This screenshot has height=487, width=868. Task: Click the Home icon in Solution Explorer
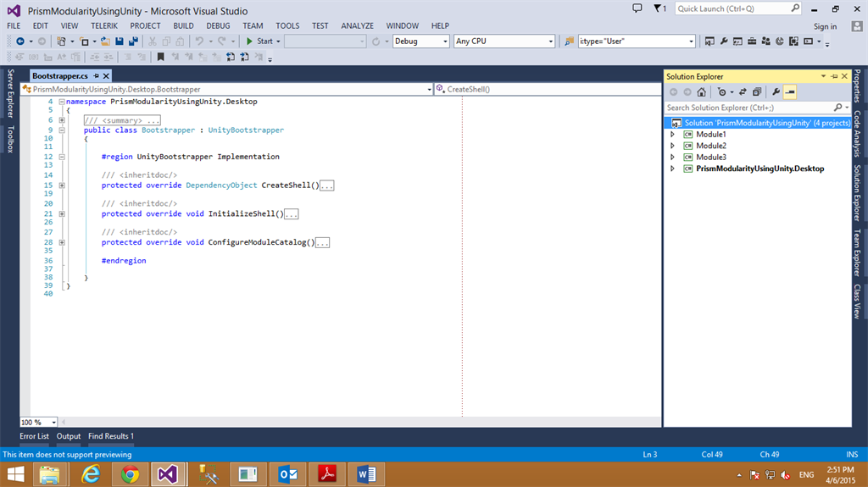(x=701, y=91)
